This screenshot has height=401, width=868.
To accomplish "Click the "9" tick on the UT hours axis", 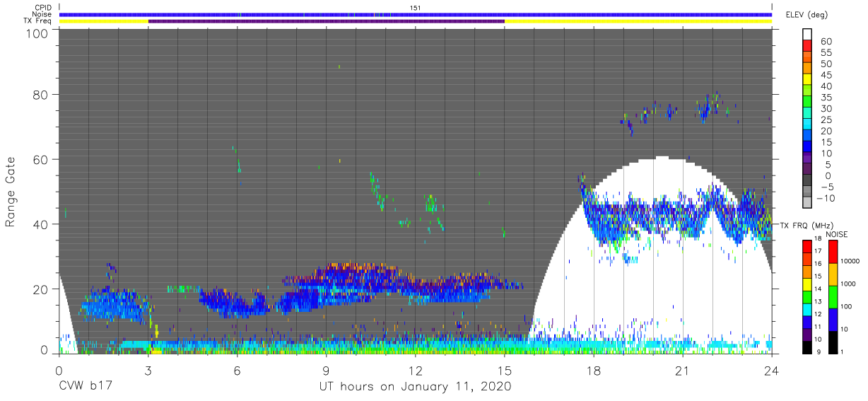I will tap(327, 371).
